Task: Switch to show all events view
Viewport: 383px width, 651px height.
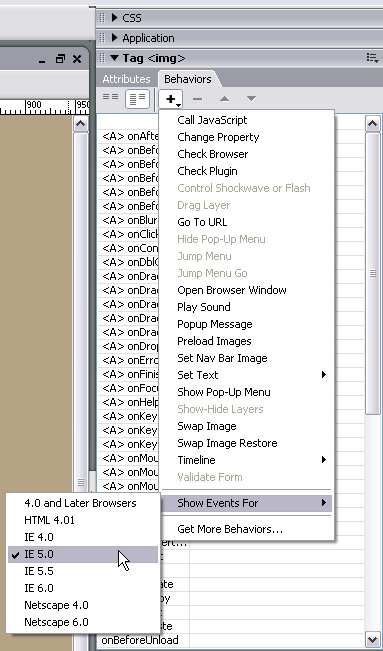Action: [x=137, y=99]
